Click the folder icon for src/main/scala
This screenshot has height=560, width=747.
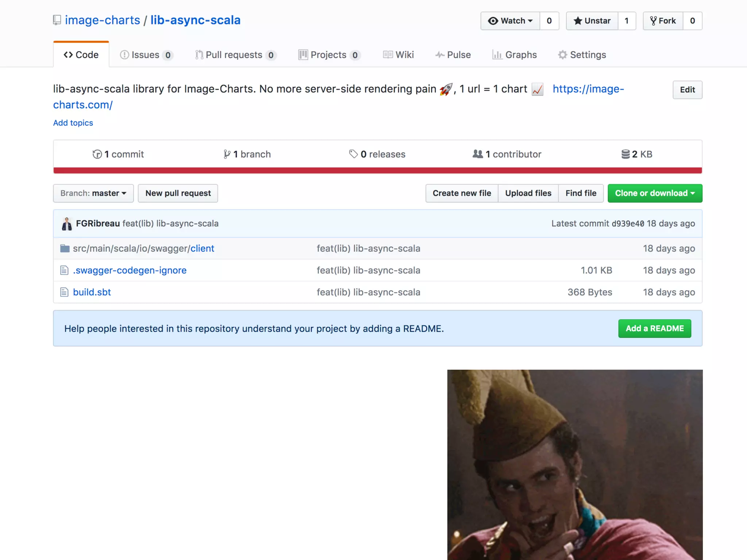(x=65, y=249)
